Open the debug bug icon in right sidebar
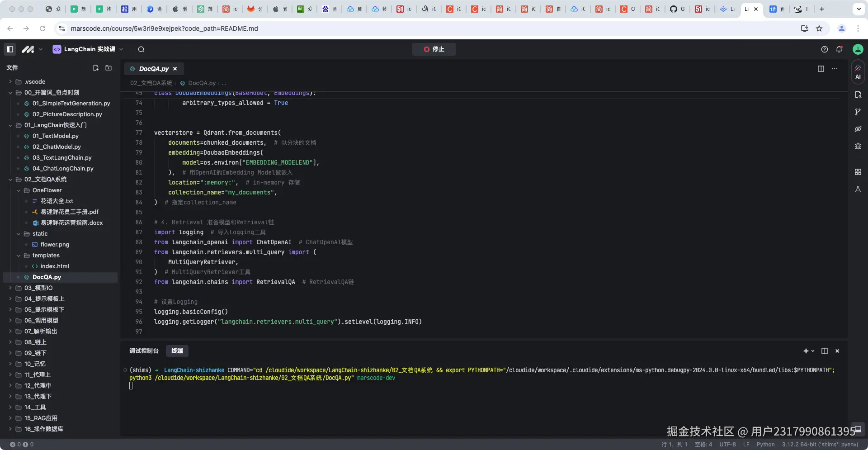The width and height of the screenshot is (868, 450). tap(858, 146)
